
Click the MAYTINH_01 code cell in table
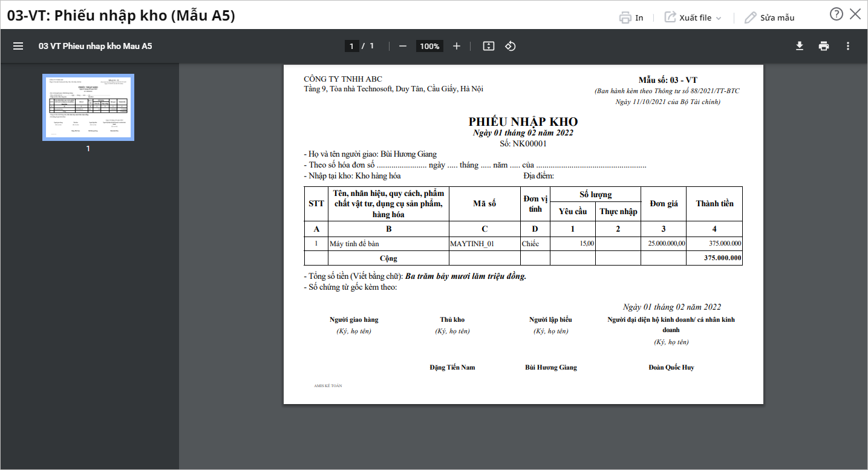(x=472, y=244)
